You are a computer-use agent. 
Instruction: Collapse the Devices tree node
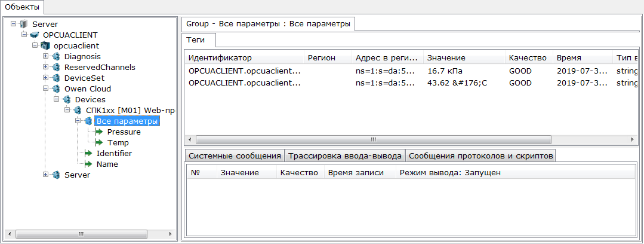click(x=56, y=99)
